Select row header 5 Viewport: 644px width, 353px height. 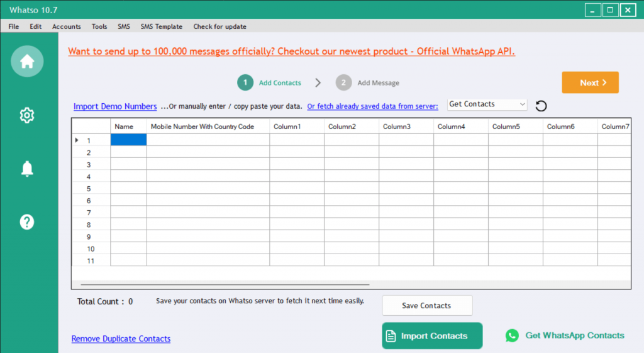point(91,189)
